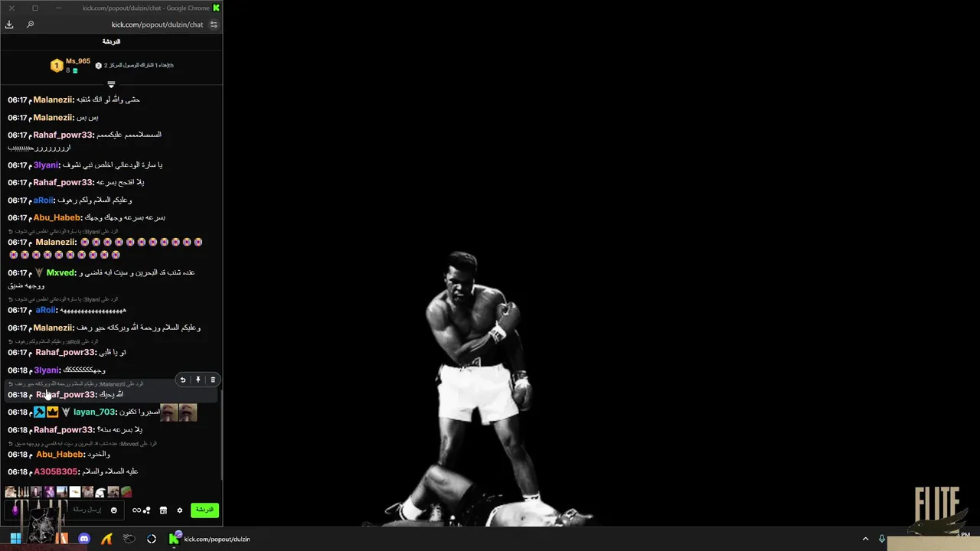Open the shop storefront icon
The image size is (980, 551).
(163, 510)
